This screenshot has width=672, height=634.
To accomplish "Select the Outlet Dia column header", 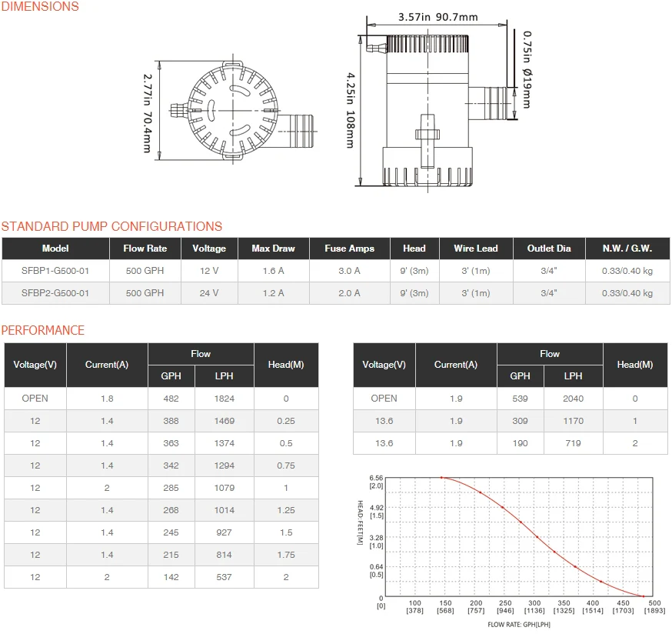I will (549, 249).
